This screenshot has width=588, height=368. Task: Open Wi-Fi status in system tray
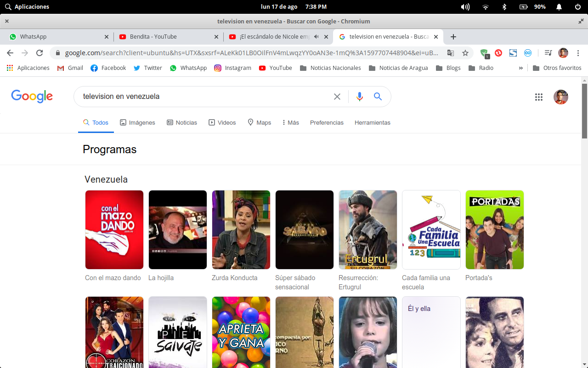486,7
